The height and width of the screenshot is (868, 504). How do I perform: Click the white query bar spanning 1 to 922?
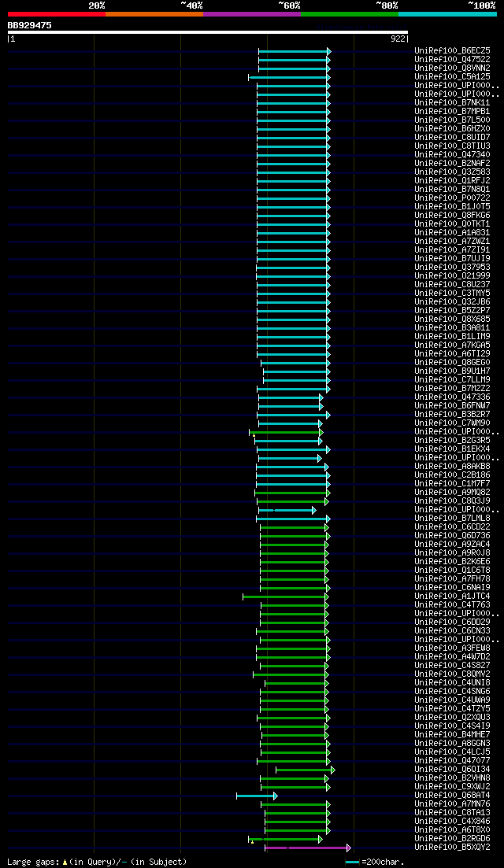pyautogui.click(x=208, y=32)
